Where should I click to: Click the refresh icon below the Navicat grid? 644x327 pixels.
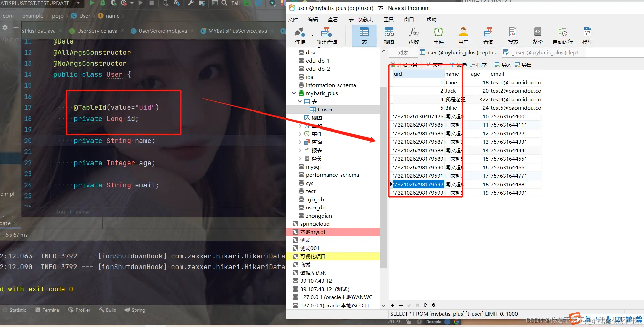click(425, 305)
